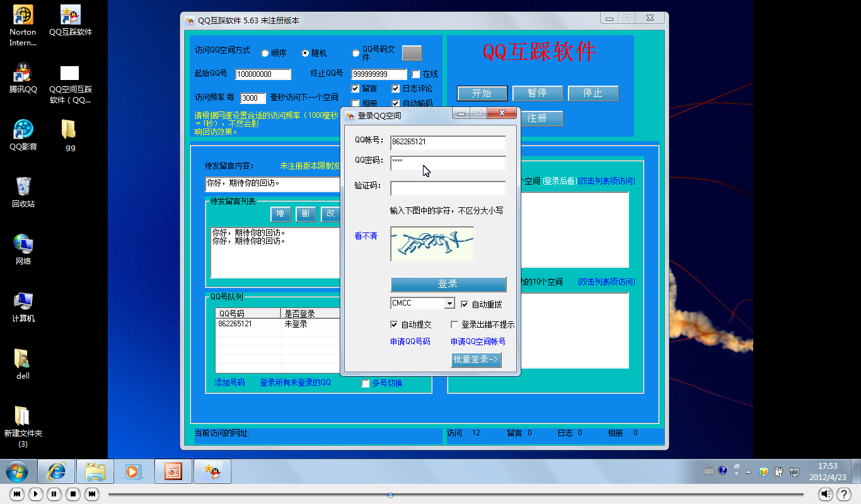
Task: Open the 申请QQ号码 link
Action: coord(410,342)
